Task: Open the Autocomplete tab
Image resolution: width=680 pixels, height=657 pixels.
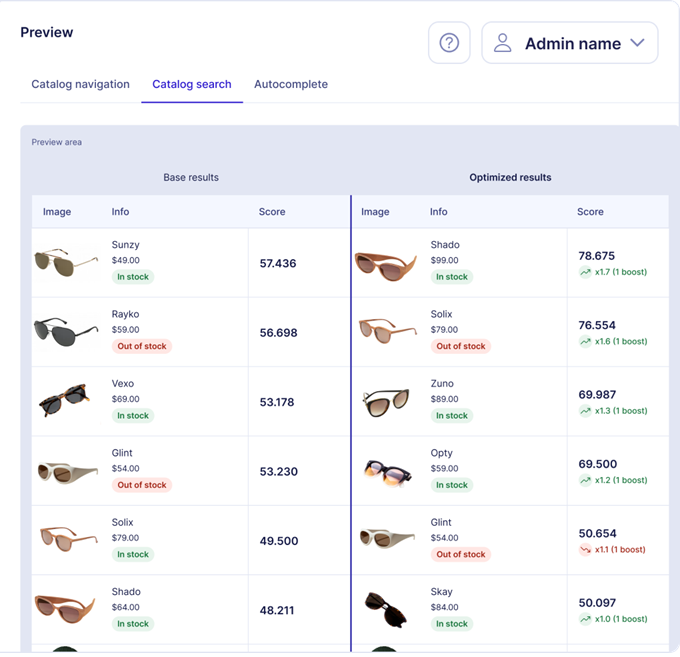Action: click(x=291, y=84)
